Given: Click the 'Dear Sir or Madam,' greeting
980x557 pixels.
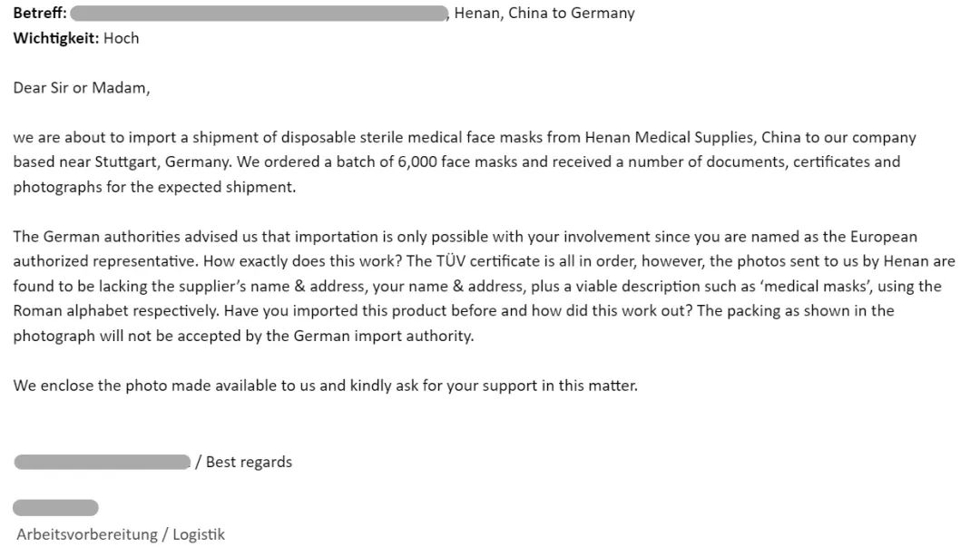Looking at the screenshot, I should coord(82,87).
